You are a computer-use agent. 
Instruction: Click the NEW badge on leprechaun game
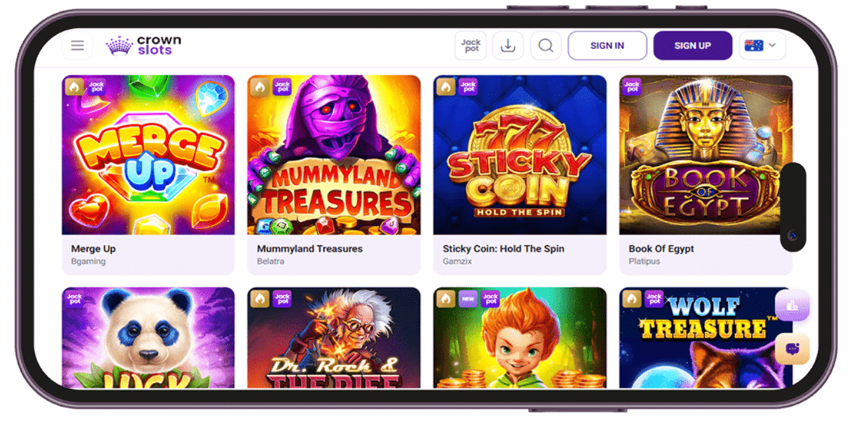point(468,299)
